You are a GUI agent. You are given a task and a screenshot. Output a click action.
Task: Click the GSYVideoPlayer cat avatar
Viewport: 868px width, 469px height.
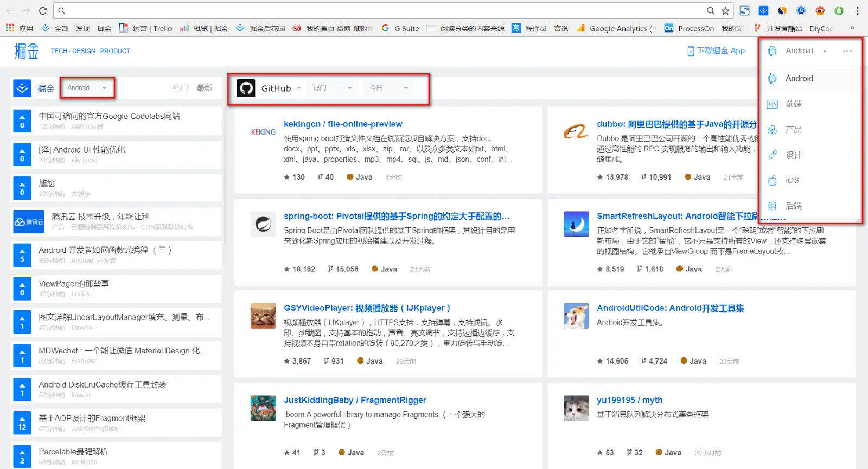coord(263,316)
